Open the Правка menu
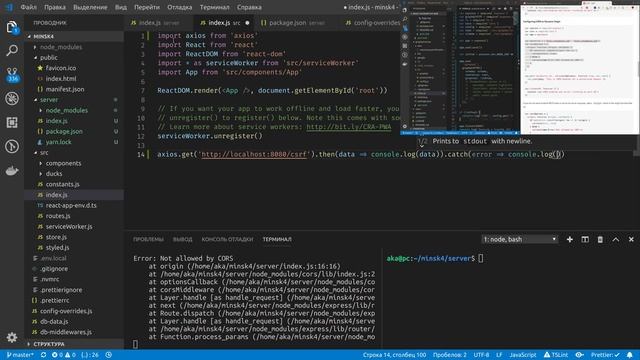This screenshot has height=360, width=640. click(55, 7)
